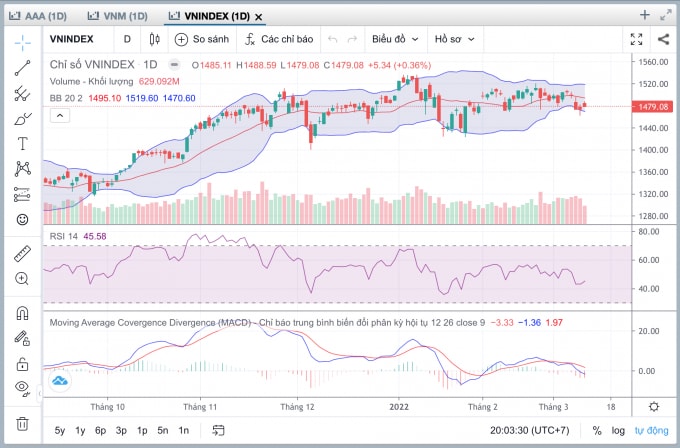680x448 pixels.
Task: Click the 2022 time axis label
Action: coord(399,407)
